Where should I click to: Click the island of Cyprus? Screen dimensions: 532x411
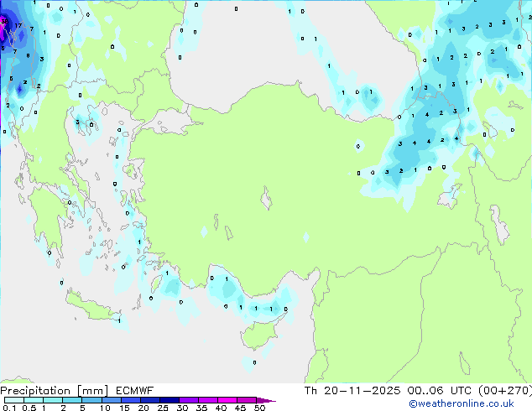(x=259, y=335)
